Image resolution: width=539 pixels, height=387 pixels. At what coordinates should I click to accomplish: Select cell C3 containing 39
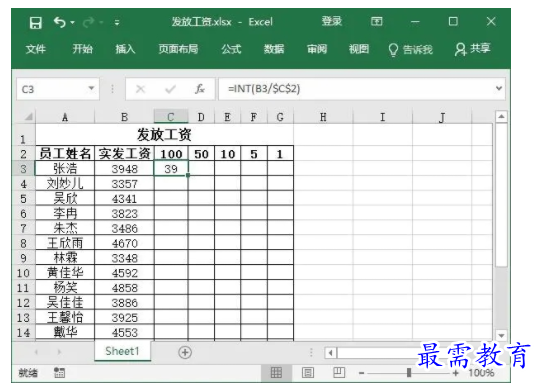pos(171,169)
